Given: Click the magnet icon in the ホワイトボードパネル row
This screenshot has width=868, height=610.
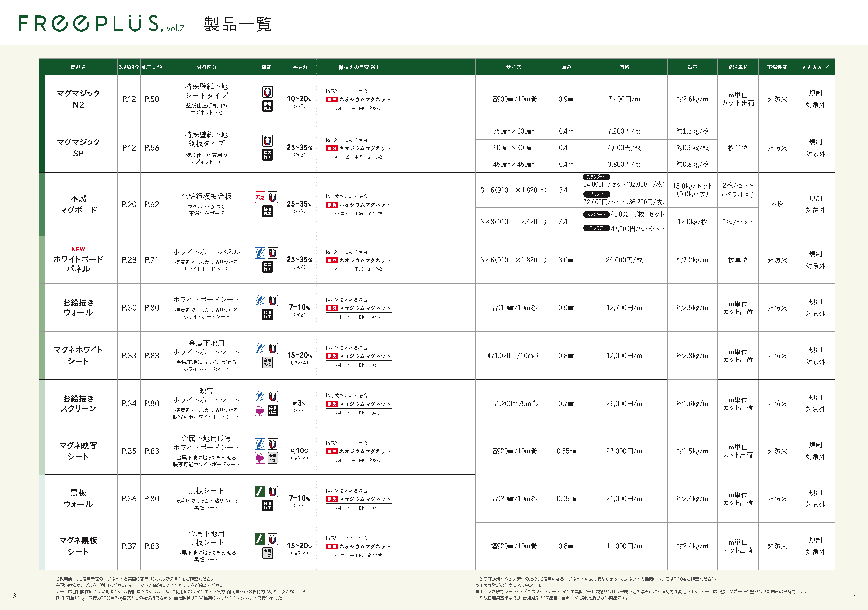Looking at the screenshot, I should [273, 253].
